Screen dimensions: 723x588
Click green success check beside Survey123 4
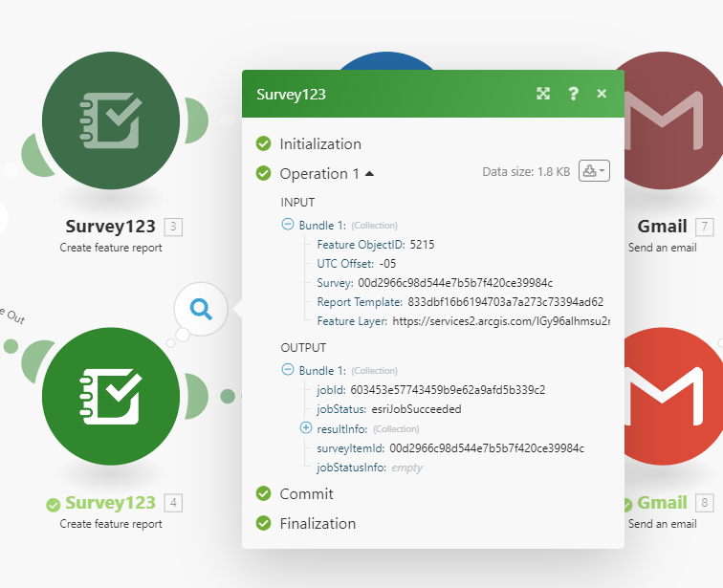53,505
